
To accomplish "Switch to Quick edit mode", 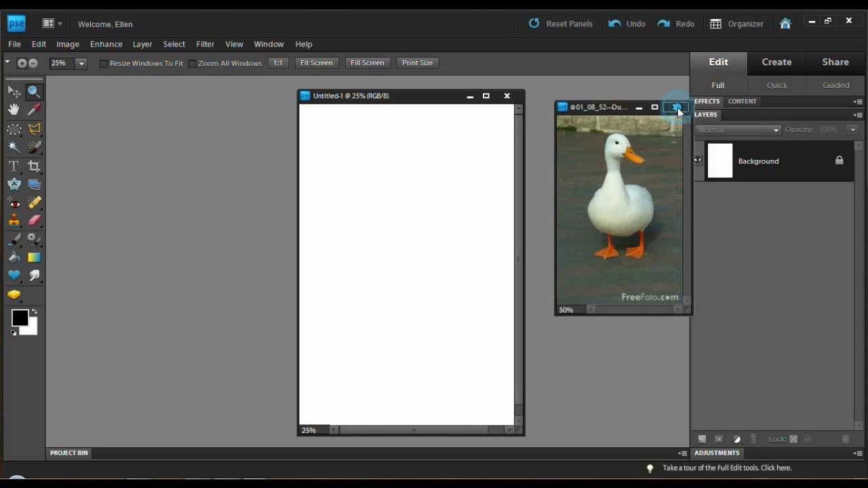I will 777,85.
